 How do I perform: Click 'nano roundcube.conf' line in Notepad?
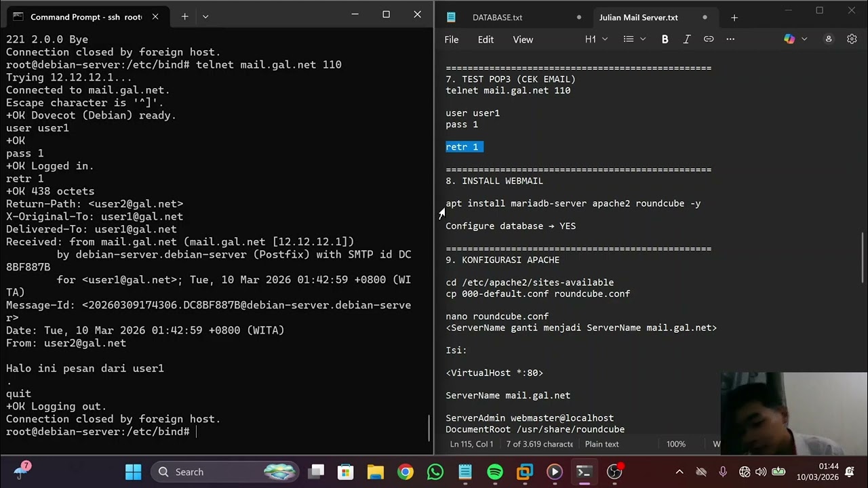(x=497, y=317)
